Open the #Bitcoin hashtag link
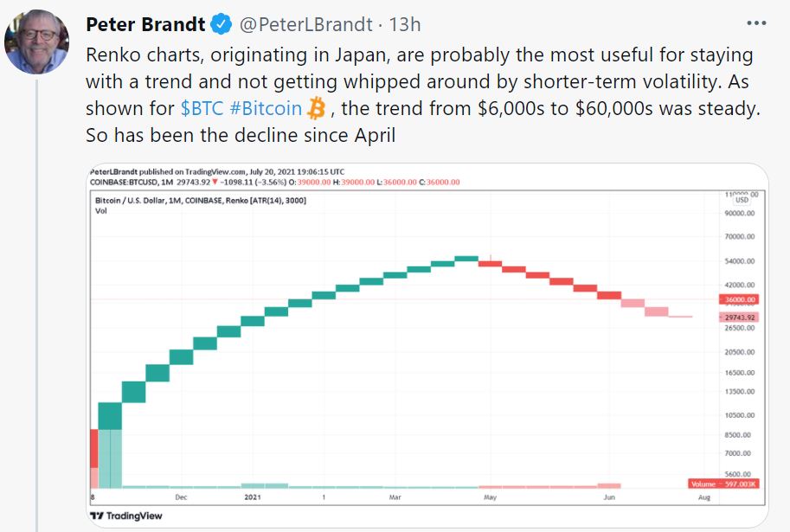This screenshot has height=532, width=790. coord(267,109)
